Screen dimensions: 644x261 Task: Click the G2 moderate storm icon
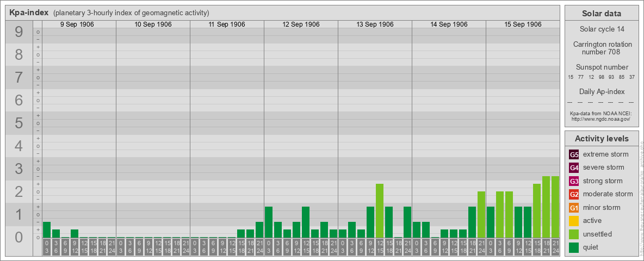pyautogui.click(x=574, y=194)
